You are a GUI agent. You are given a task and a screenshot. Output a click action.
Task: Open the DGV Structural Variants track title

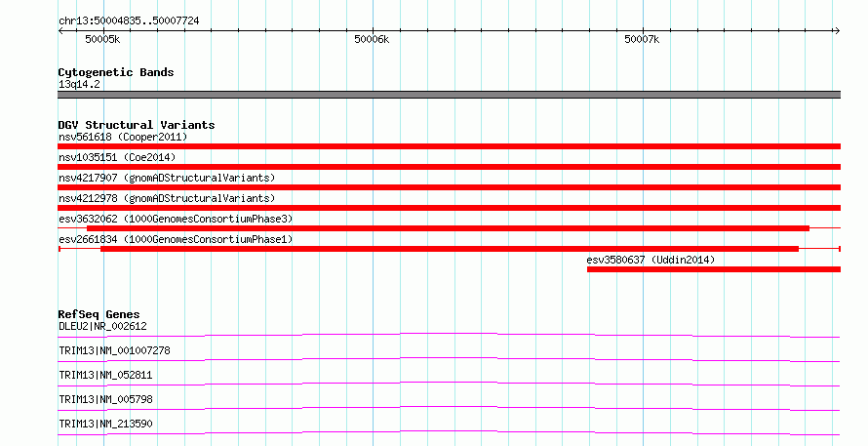pyautogui.click(x=137, y=125)
